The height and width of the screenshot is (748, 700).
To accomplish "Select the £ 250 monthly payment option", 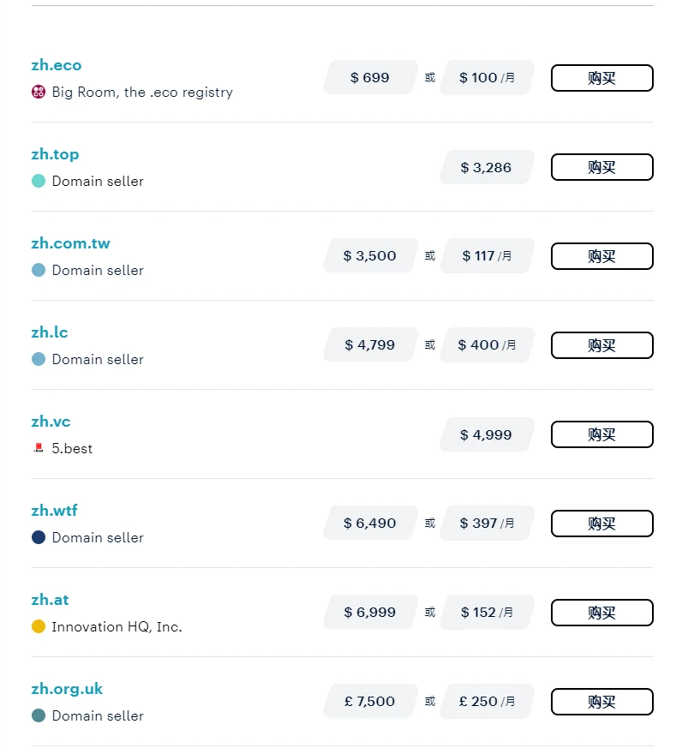I will (487, 702).
